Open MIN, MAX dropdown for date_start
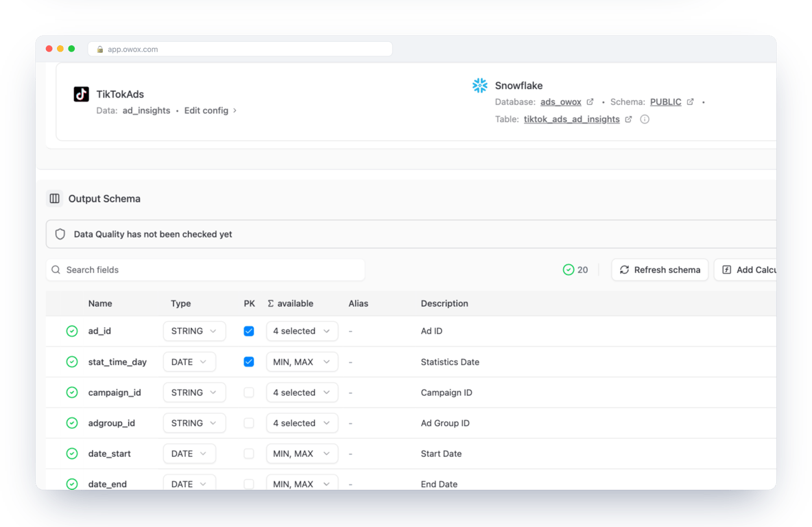Image resolution: width=812 pixels, height=527 pixels. coord(302,454)
